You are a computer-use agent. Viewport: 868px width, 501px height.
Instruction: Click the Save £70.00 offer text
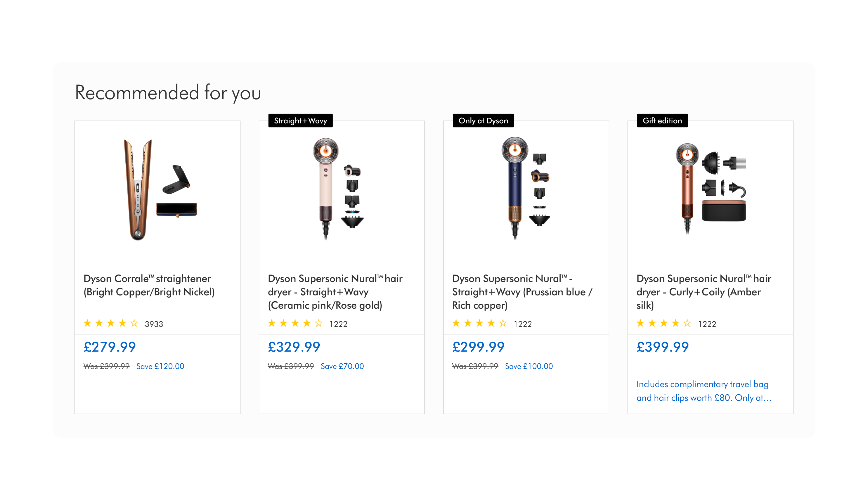tap(342, 366)
